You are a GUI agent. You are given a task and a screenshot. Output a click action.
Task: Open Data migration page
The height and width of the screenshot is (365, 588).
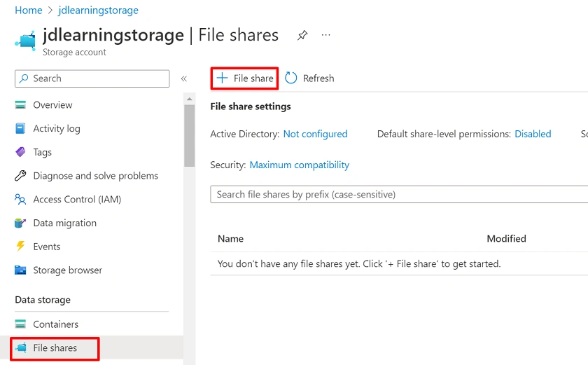(x=65, y=223)
